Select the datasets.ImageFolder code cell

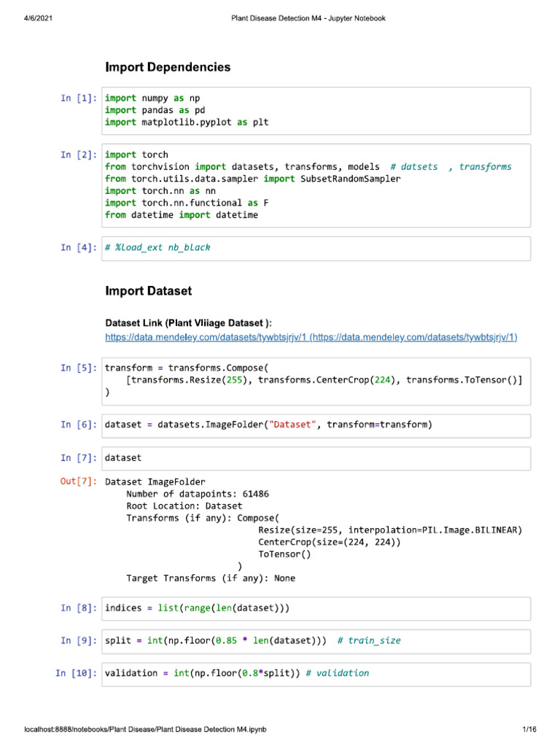[x=317, y=425]
